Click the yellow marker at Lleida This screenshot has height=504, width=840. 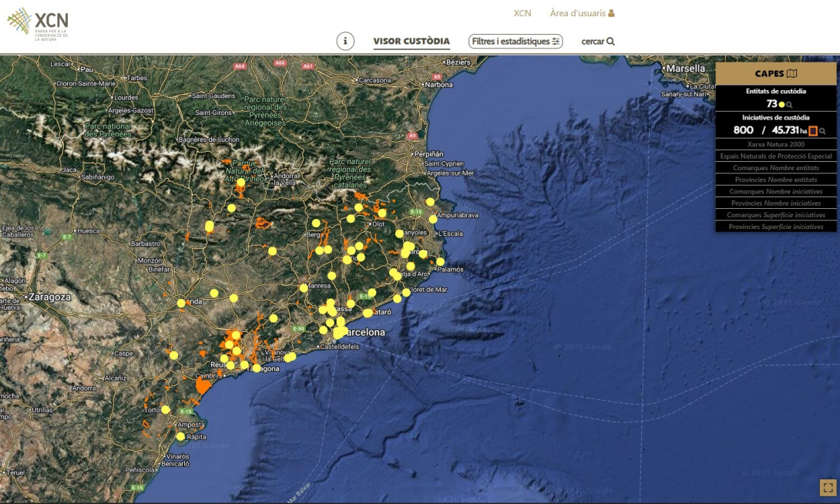[x=181, y=303]
